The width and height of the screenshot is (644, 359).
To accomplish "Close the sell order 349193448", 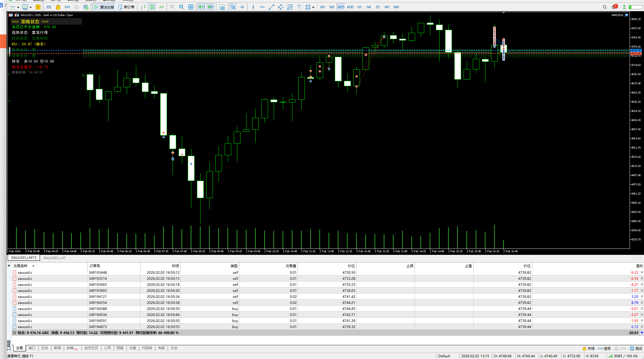I will click(x=642, y=272).
